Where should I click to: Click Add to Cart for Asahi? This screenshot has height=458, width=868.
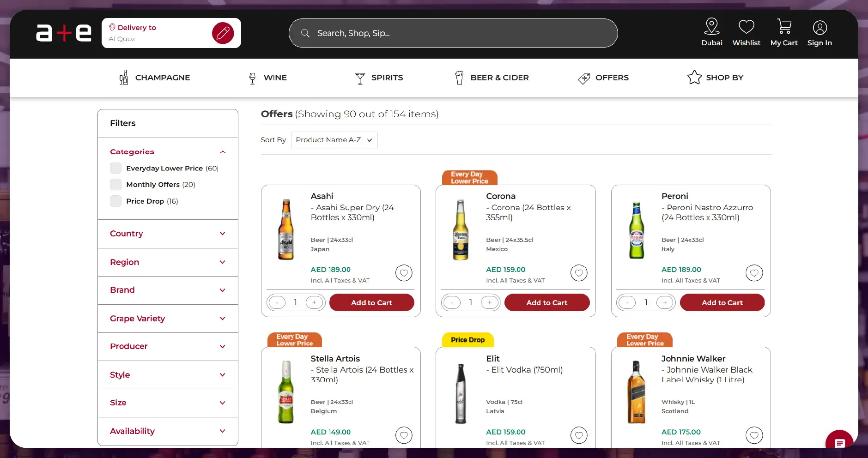click(372, 302)
